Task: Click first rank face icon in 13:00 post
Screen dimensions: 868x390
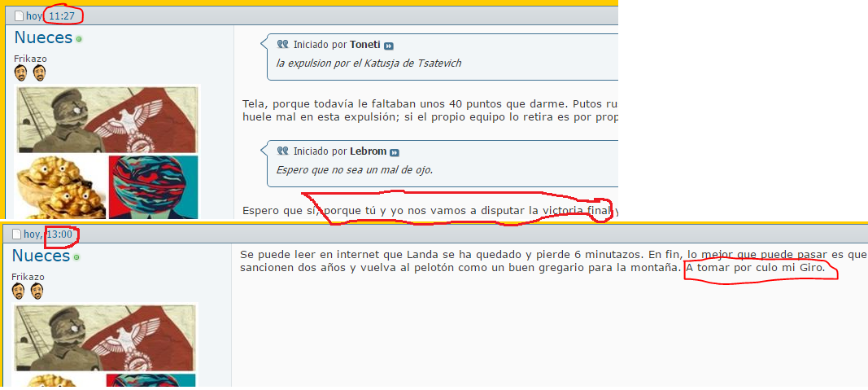Action: point(18,291)
